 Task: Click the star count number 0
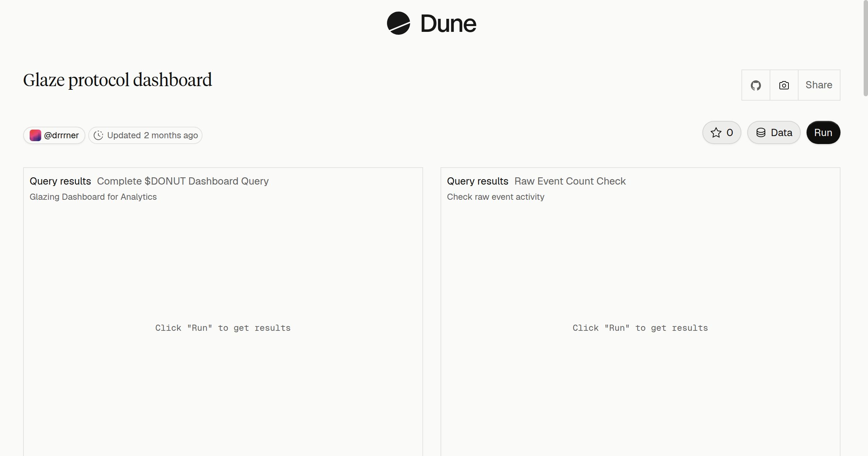tap(730, 133)
